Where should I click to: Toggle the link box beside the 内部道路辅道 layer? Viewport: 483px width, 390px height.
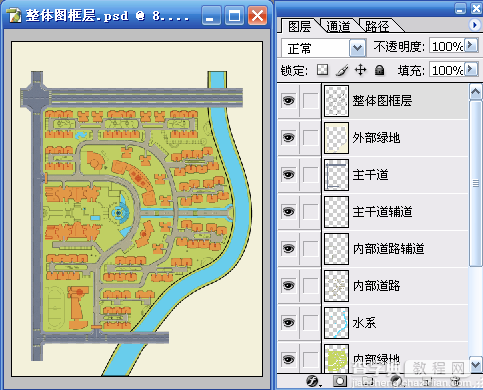(311, 249)
